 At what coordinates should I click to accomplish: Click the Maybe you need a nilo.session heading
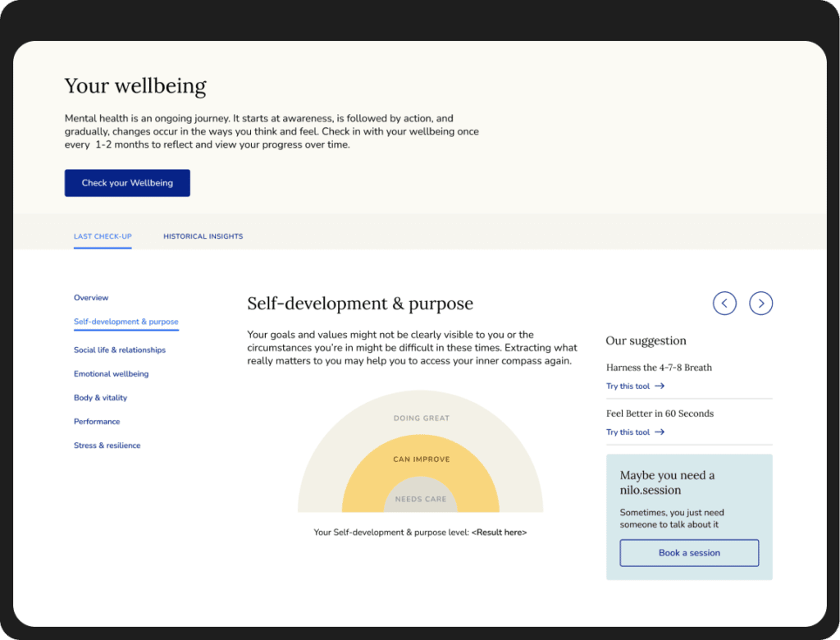[668, 482]
